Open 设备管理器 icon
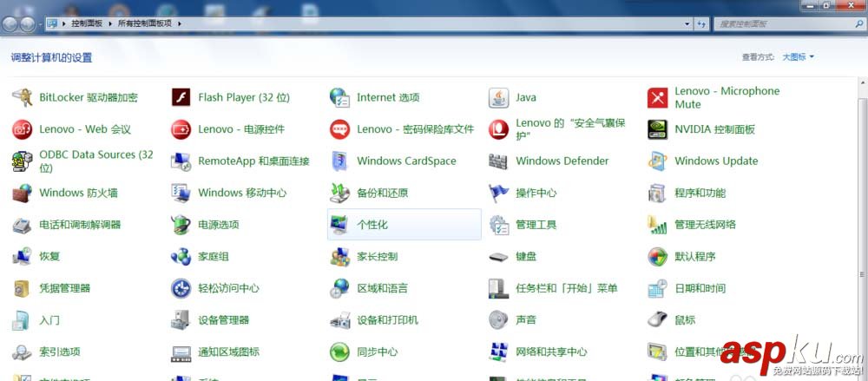Image resolution: width=868 pixels, height=381 pixels. [x=181, y=320]
